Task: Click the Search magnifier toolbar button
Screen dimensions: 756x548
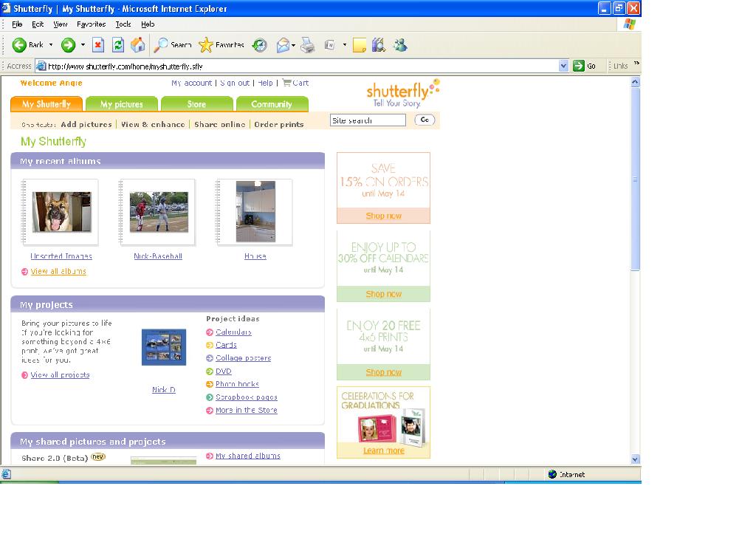Action: click(x=172, y=45)
